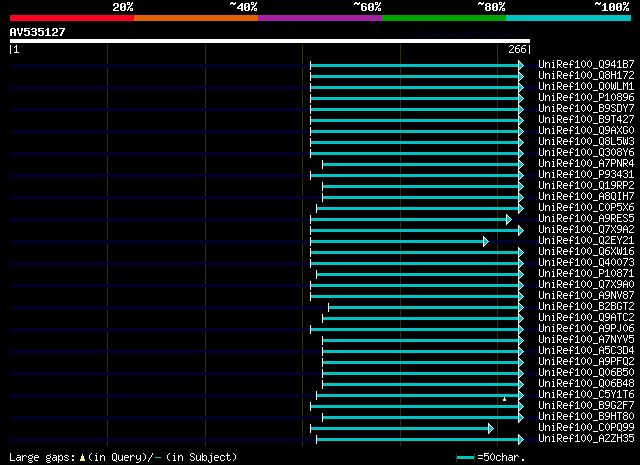Screen dimensions: 640x465
Task: Click the UniRef100_Q7X9A0 label
Action: click(587, 285)
